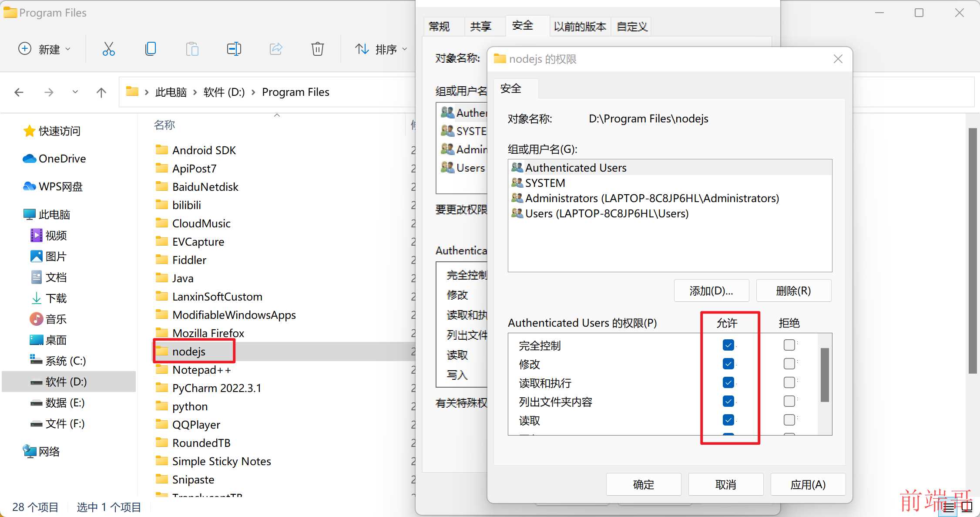Switch to 以前的版本 tab
980x517 pixels.
click(580, 27)
